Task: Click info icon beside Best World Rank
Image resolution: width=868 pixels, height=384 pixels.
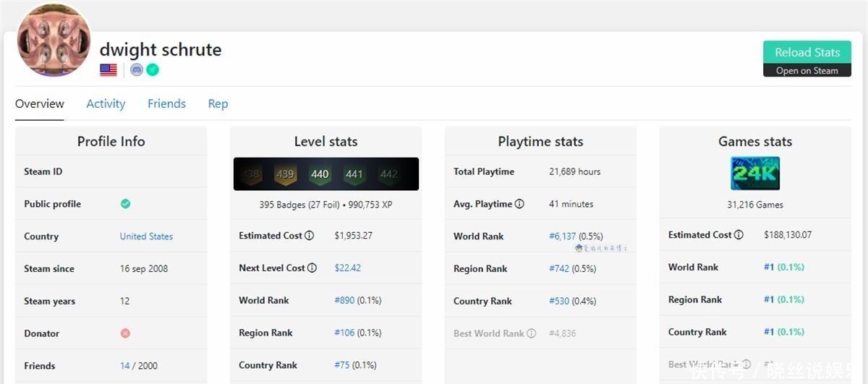Action: (532, 333)
